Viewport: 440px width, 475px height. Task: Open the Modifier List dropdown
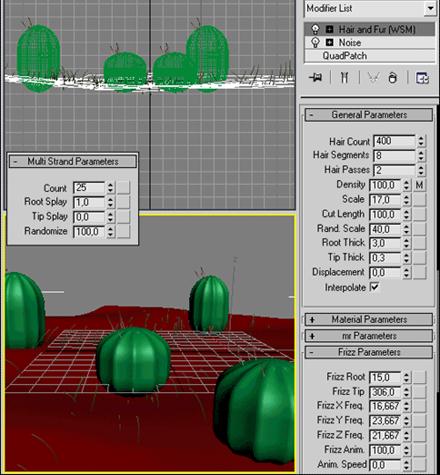point(430,8)
